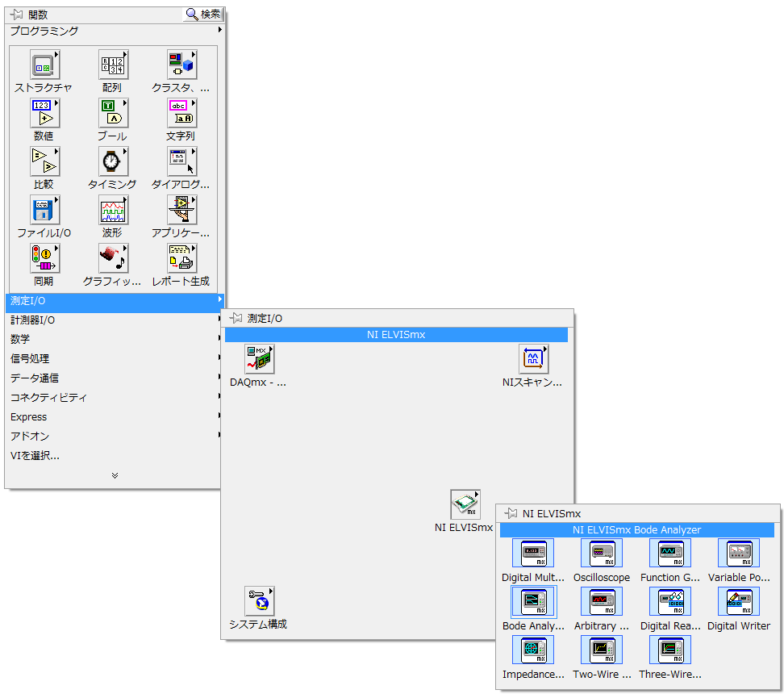
Task: Open the NIスキャン... palette icon
Action: point(533,359)
